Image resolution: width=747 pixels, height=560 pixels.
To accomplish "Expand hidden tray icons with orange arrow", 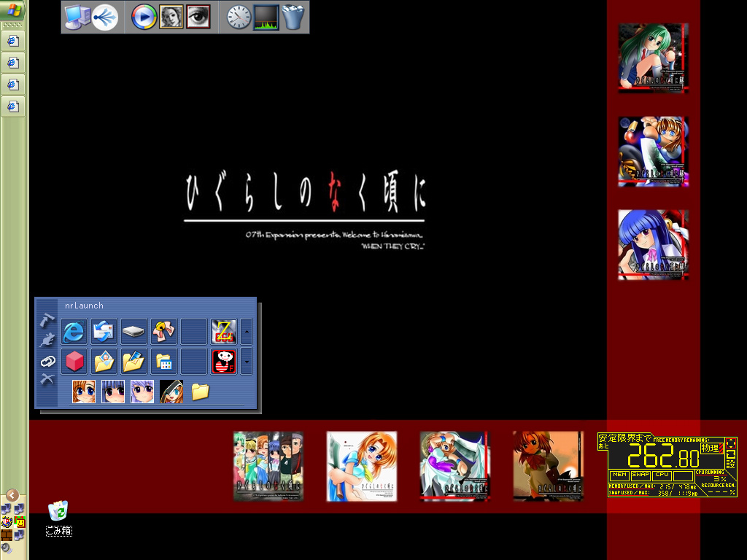I will coord(12,495).
